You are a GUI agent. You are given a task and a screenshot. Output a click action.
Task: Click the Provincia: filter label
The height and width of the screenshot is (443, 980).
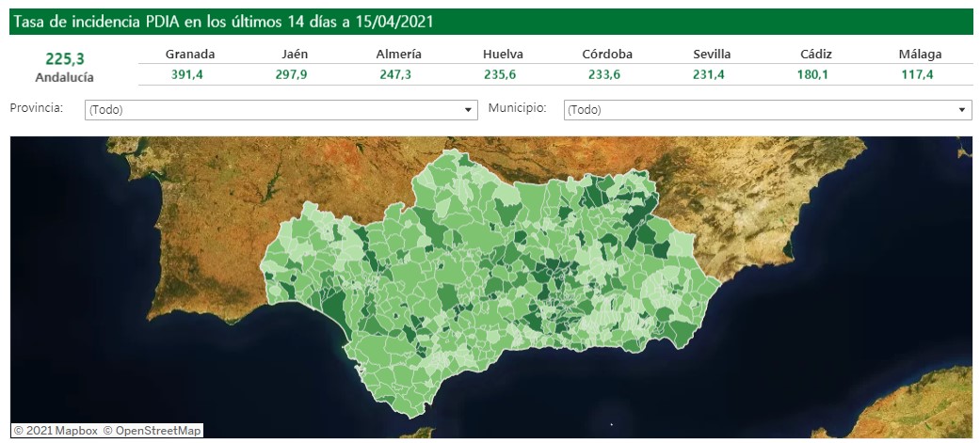37,107
